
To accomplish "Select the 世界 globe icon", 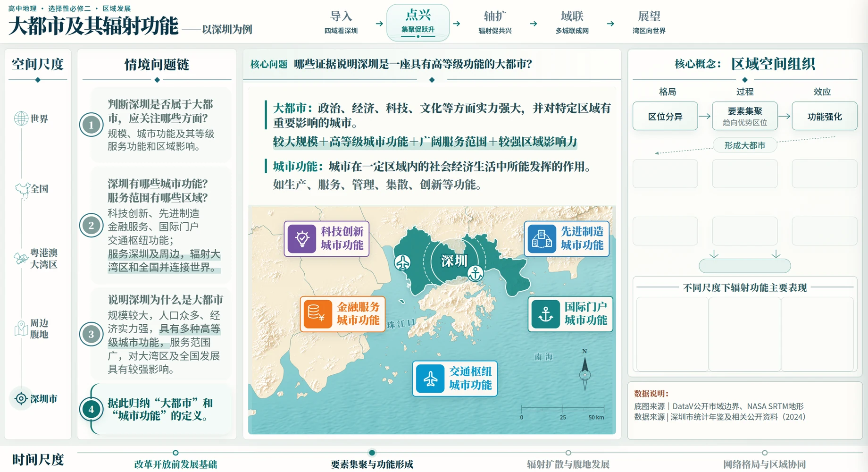I will tap(21, 118).
